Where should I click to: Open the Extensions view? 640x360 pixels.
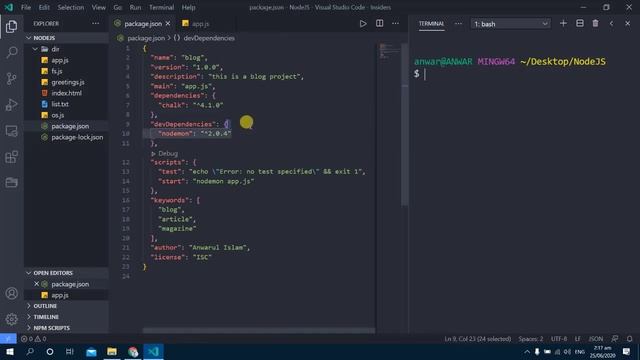pos(11,157)
